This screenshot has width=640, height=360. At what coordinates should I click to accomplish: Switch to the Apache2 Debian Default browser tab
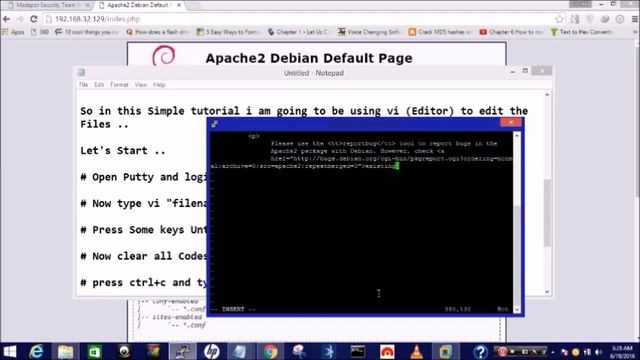(x=137, y=5)
